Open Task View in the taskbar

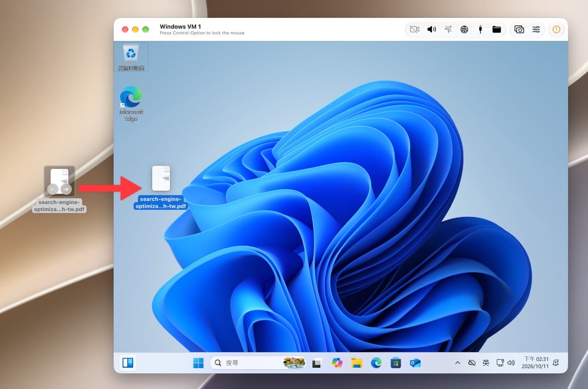coord(317,363)
